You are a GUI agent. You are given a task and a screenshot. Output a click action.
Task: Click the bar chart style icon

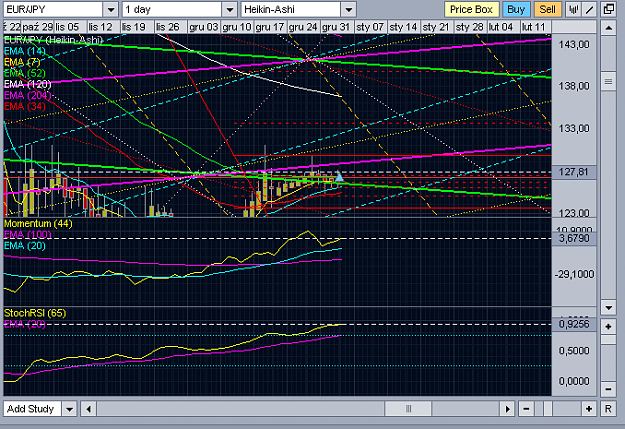tap(573, 9)
